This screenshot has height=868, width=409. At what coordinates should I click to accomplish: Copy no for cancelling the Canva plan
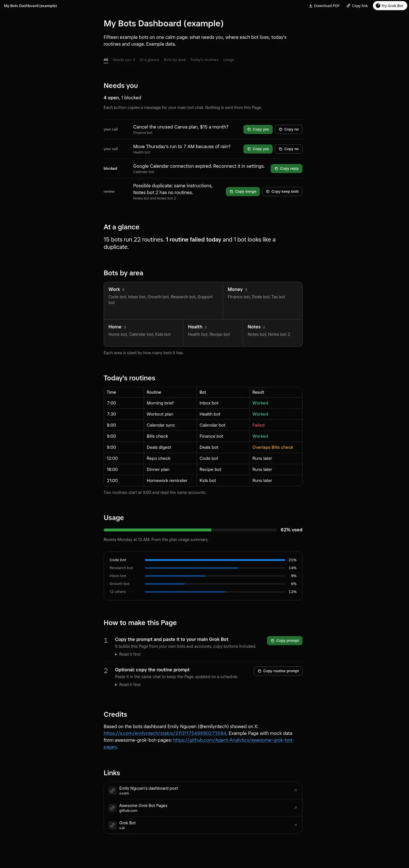[x=289, y=129]
